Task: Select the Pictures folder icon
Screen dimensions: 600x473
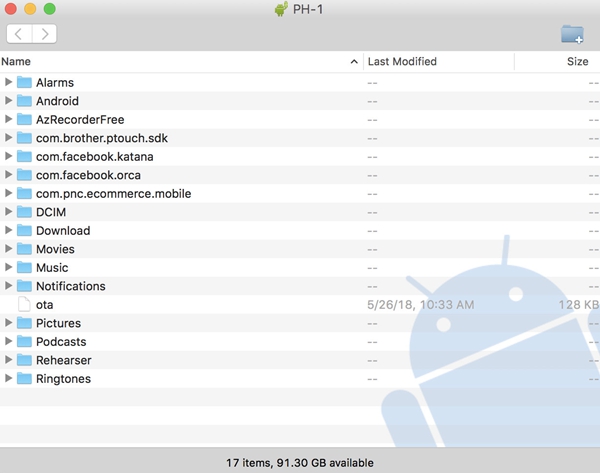Action: click(24, 323)
